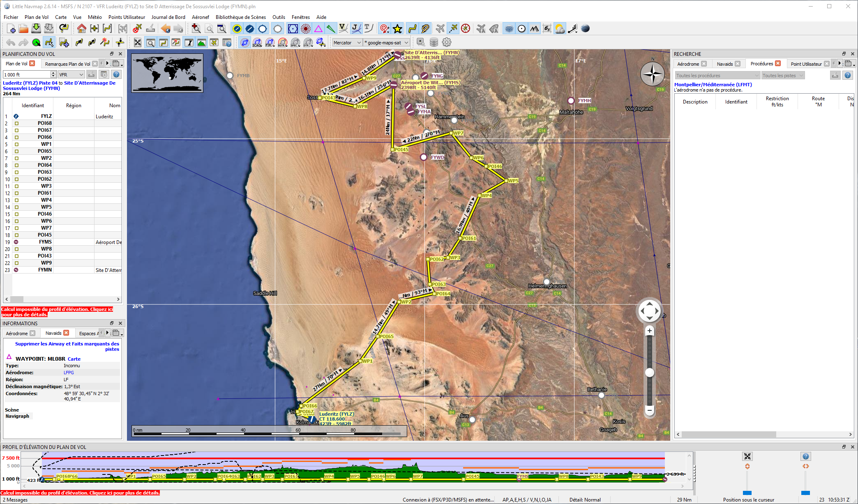Toggle elevation profile green mountain icon
The image size is (858, 504).
(201, 42)
